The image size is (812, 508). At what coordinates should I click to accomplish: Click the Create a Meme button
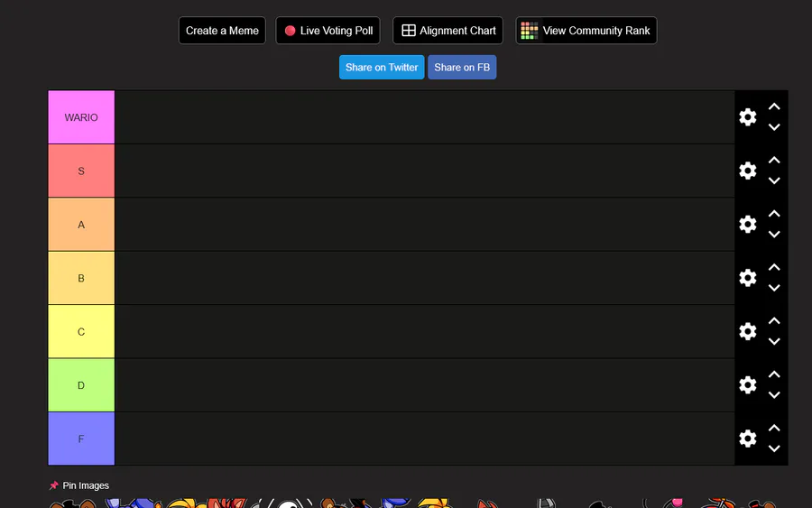coord(222,31)
